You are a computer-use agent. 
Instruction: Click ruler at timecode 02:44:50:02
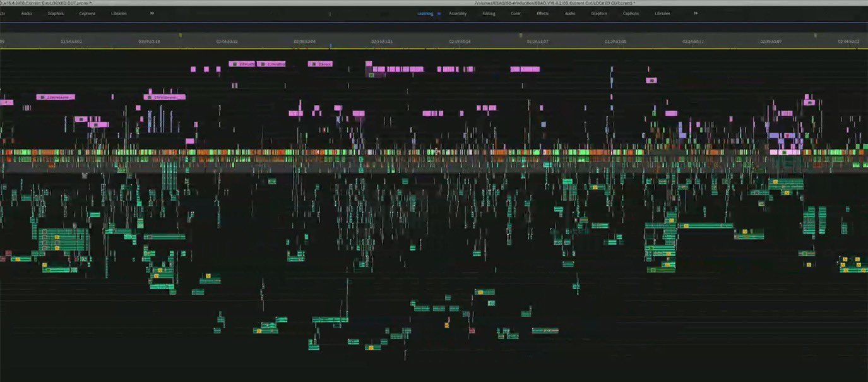click(x=848, y=42)
